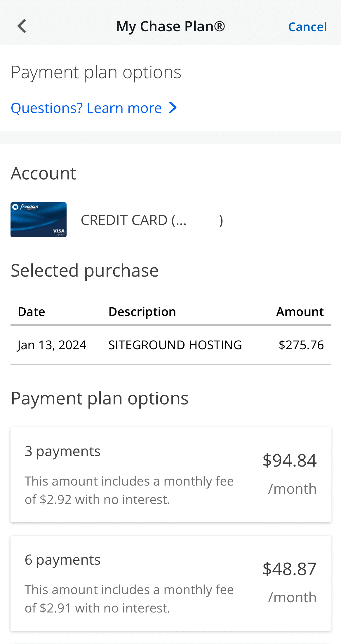
Task: Click the Freedom Unlimited card artwork
Action: pos(38,219)
